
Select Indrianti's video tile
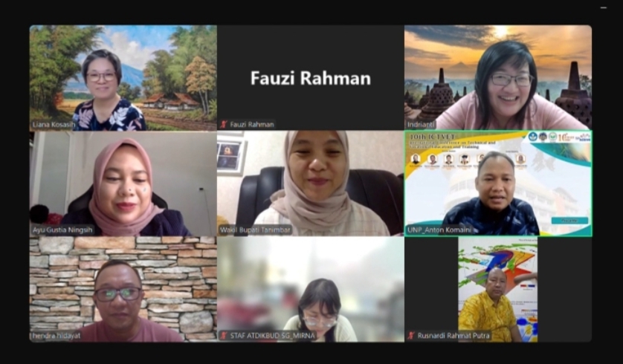[498, 78]
